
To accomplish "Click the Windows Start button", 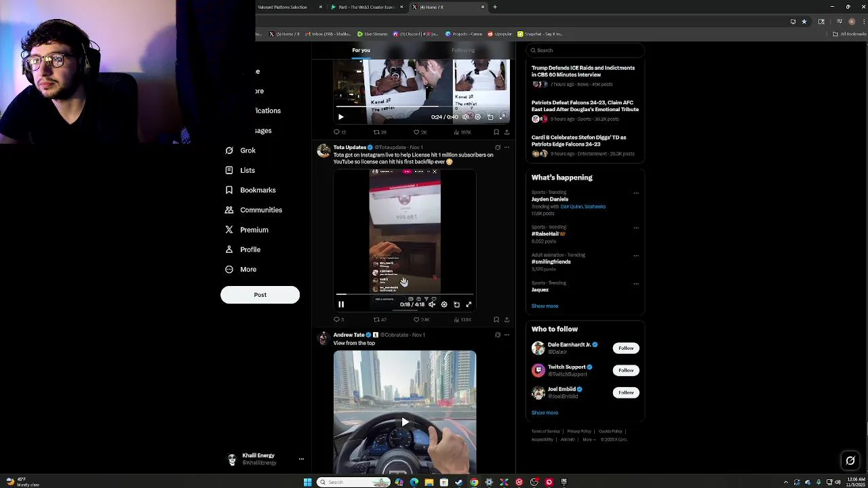I will [307, 482].
